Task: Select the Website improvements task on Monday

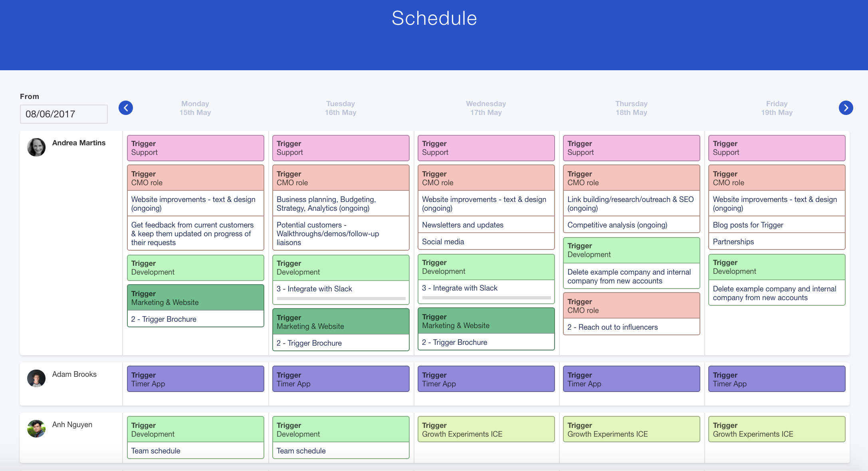Action: (x=195, y=203)
